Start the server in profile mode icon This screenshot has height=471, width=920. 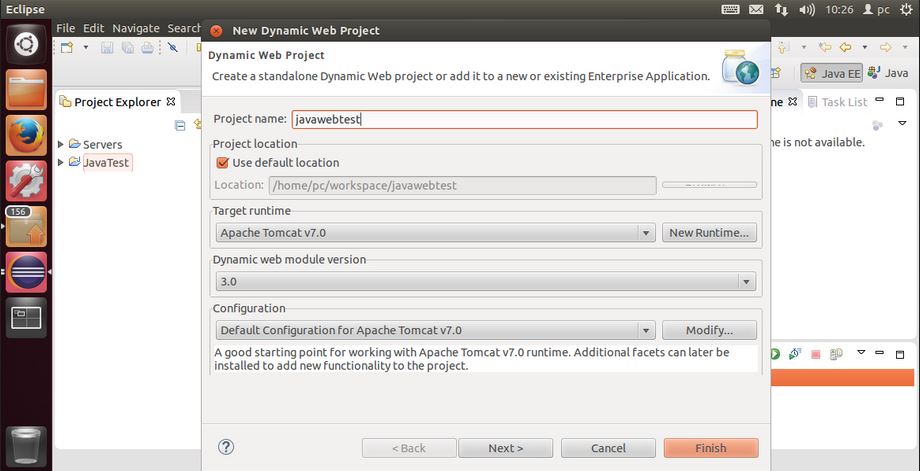795,354
